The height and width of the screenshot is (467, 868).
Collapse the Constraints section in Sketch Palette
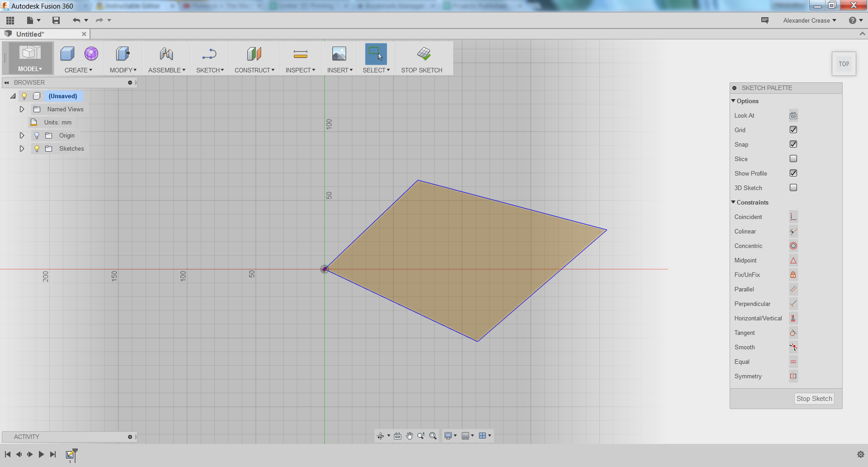(x=733, y=202)
